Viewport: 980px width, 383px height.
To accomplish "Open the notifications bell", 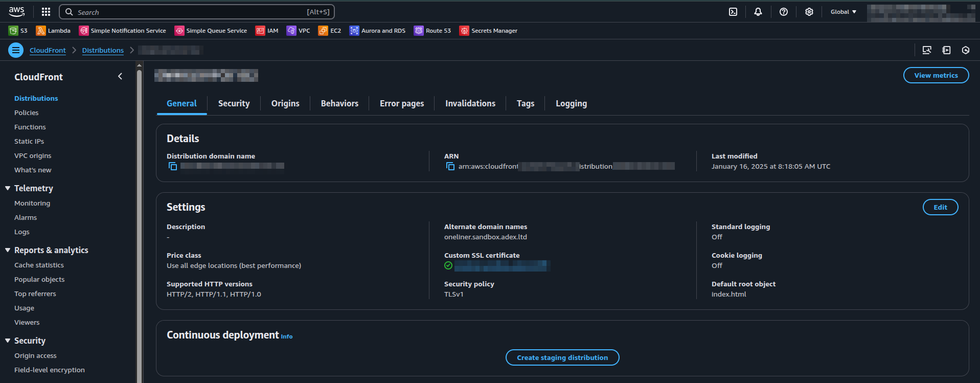I will pyautogui.click(x=758, y=12).
